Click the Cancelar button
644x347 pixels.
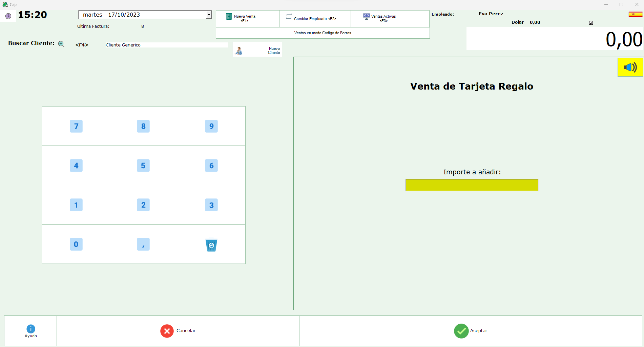point(178,331)
